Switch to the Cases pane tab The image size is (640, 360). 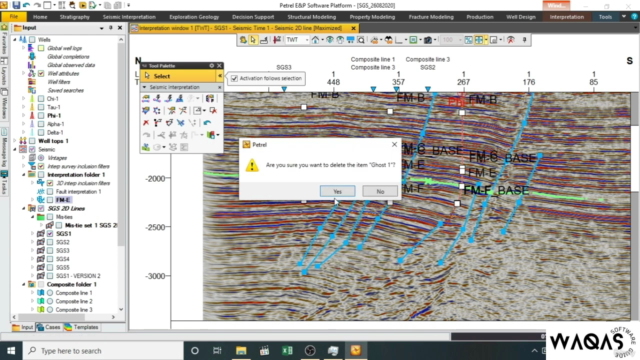pos(49,327)
